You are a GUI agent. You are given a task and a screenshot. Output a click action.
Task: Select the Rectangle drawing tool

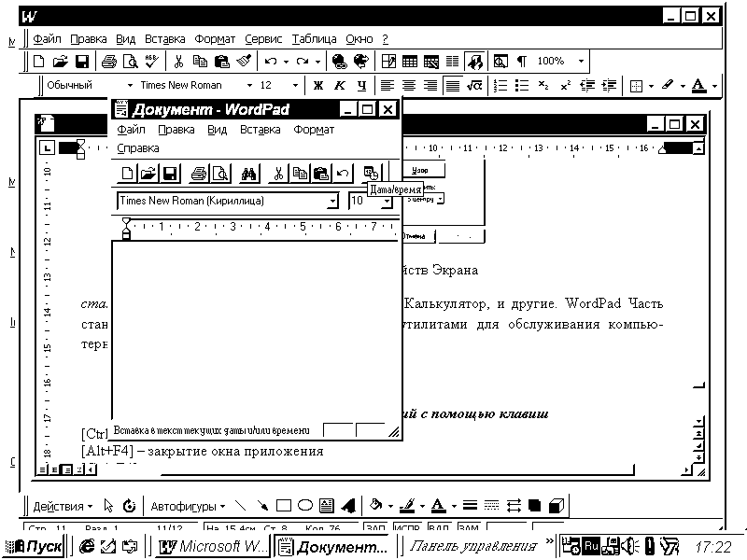[284, 505]
